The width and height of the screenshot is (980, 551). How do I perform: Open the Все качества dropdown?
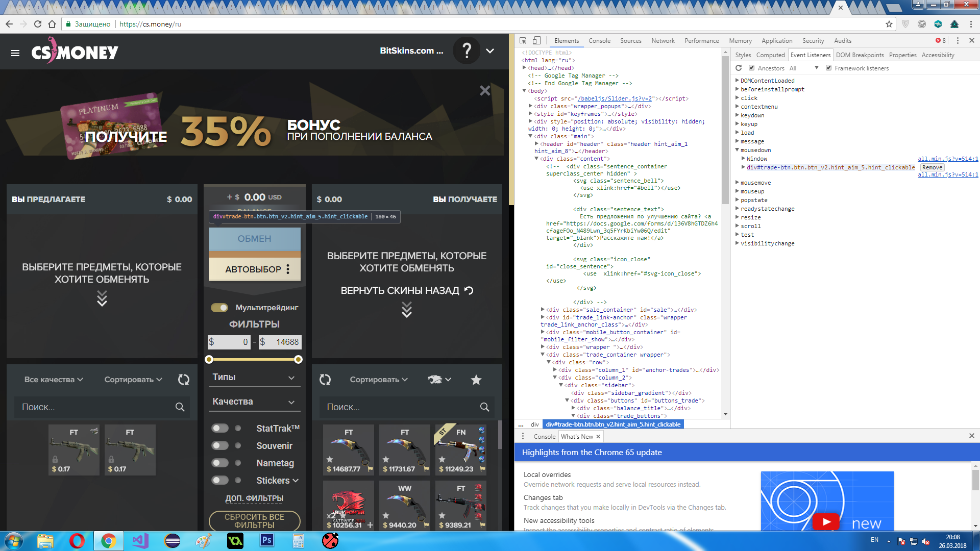54,380
